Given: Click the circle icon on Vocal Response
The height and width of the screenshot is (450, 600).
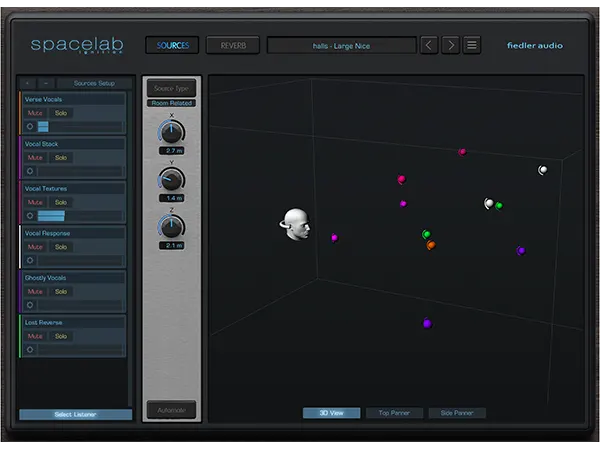Looking at the screenshot, I should (30, 260).
